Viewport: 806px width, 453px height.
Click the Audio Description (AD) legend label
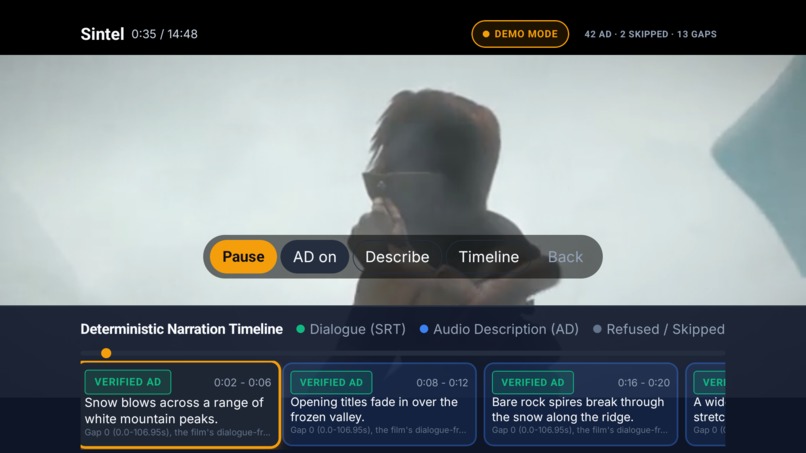[506, 329]
